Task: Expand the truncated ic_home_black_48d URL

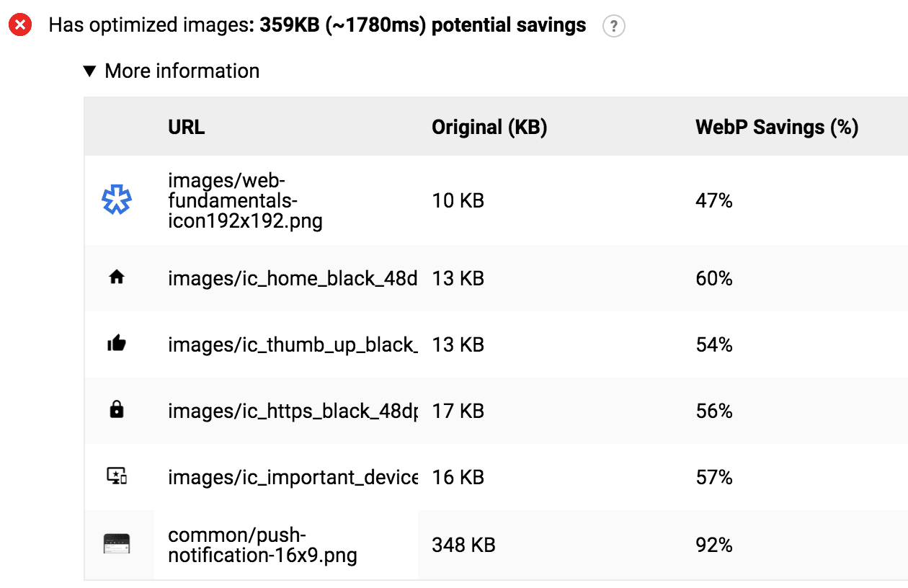Action: 293,278
